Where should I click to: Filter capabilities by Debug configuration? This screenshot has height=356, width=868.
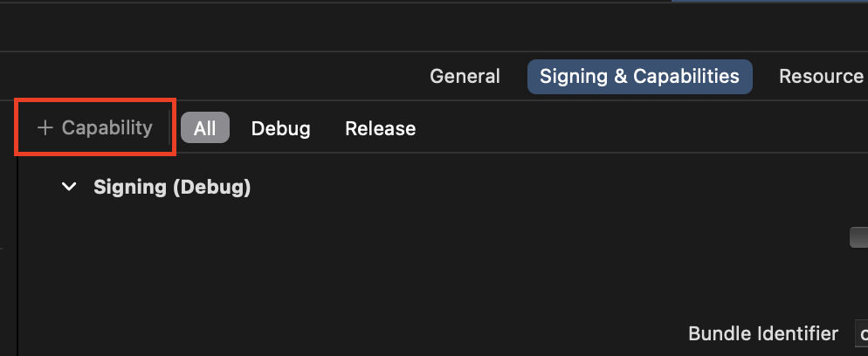pos(280,128)
